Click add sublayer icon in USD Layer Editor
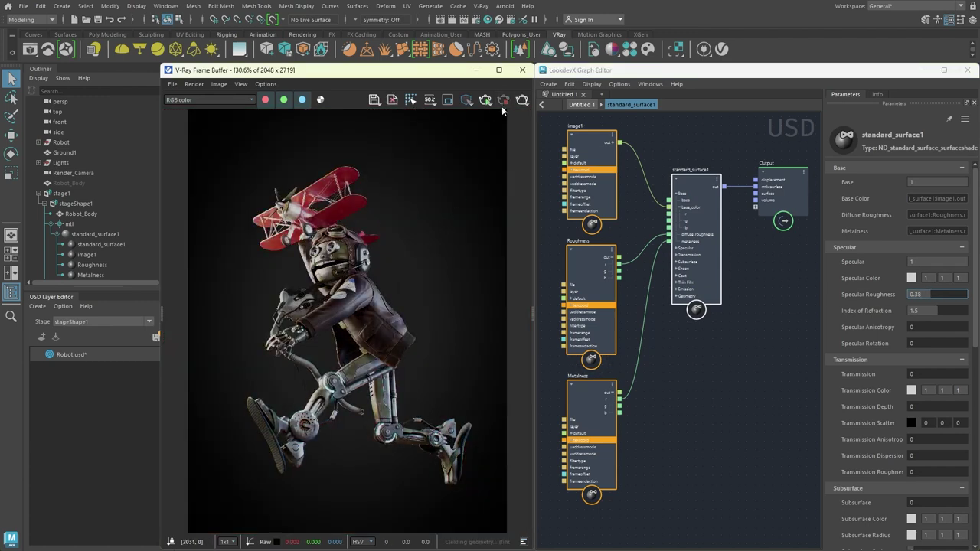980x551 pixels. pos(42,337)
